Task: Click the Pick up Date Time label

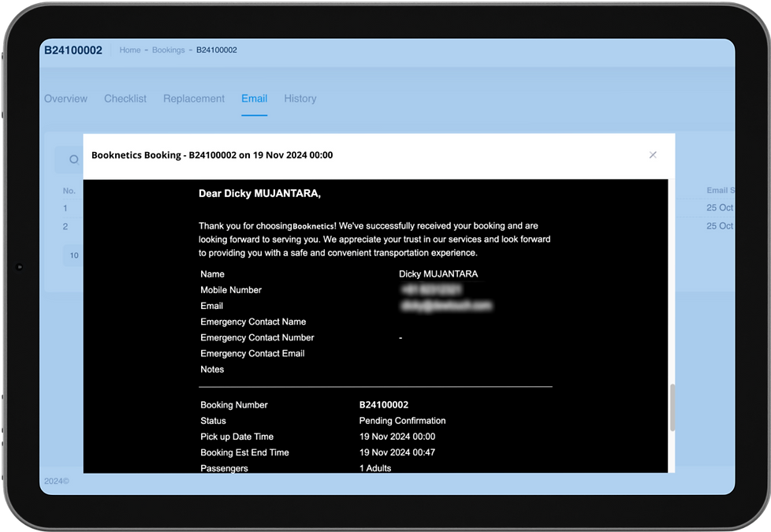Action: (x=237, y=437)
